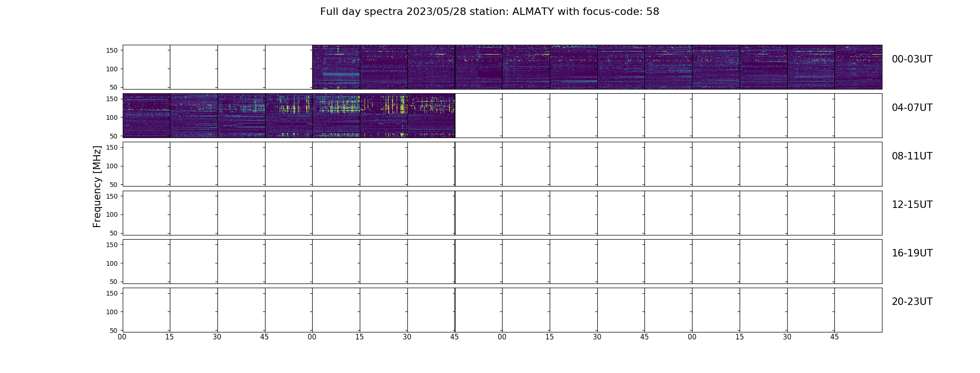The image size is (980, 373).
Task: Click the '150' tick in the 08-11UT row
Action: point(112,147)
